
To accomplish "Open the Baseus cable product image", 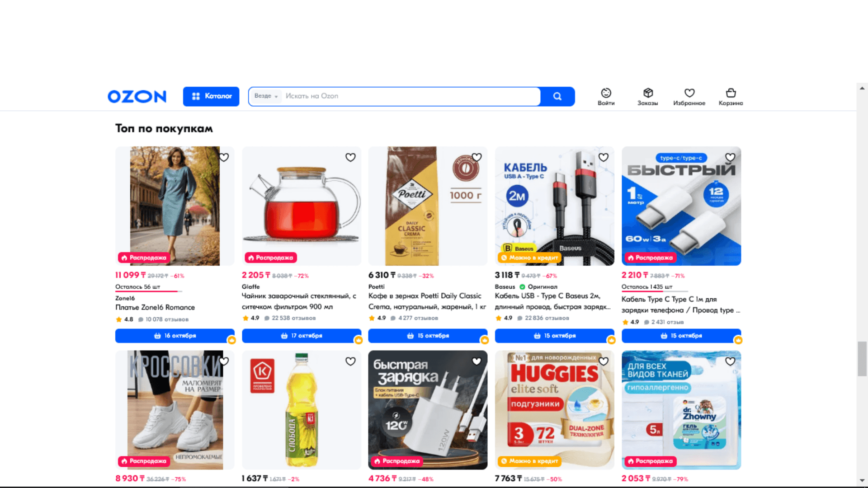I will point(555,206).
